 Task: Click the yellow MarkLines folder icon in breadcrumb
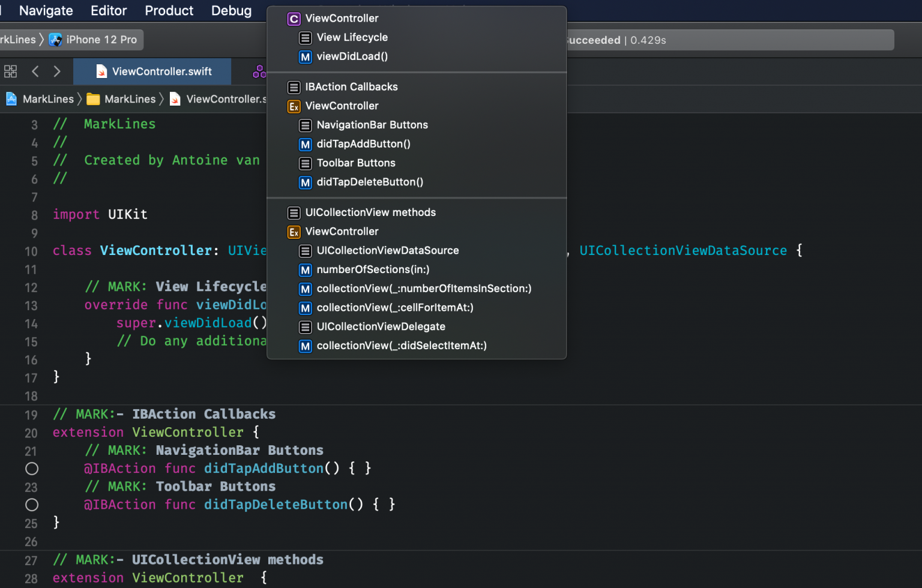click(x=93, y=99)
